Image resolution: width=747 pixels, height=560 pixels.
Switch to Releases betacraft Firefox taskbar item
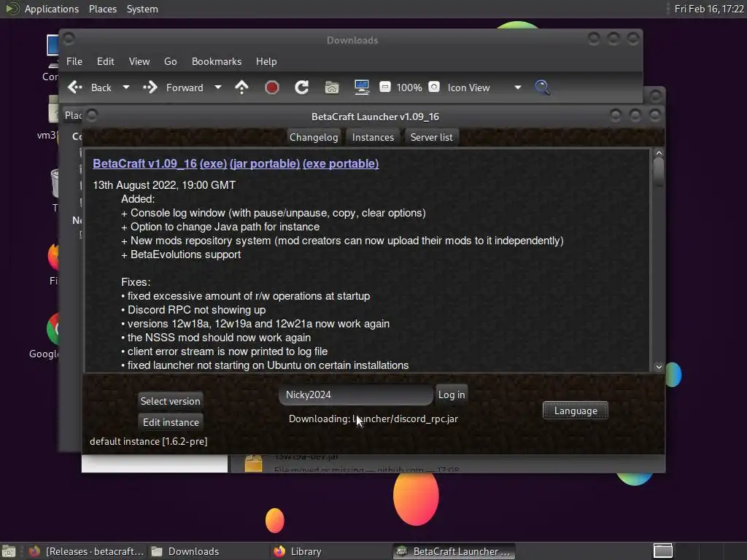coord(86,551)
